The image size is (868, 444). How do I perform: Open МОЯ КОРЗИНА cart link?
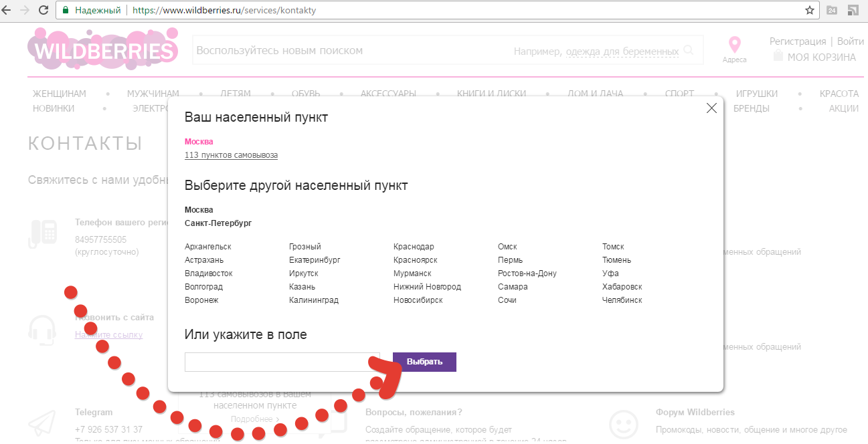(x=821, y=58)
